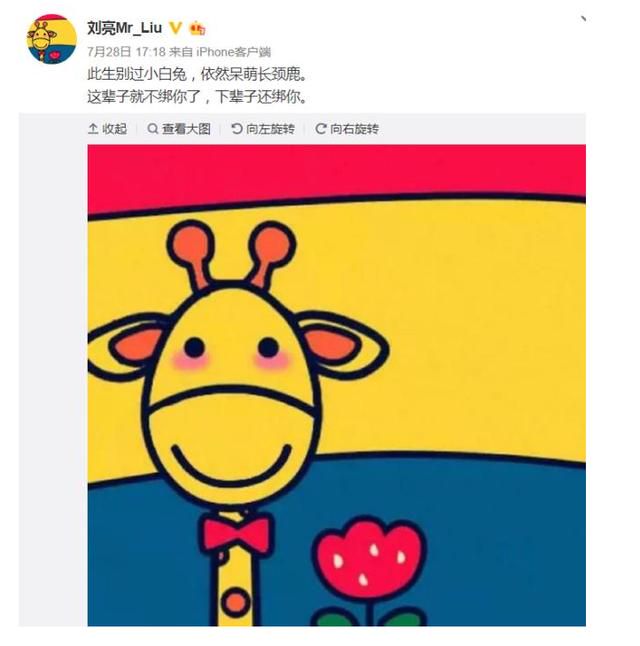The height and width of the screenshot is (646, 640).
Task: Choose 向右旋转 text label
Action: pos(354,129)
